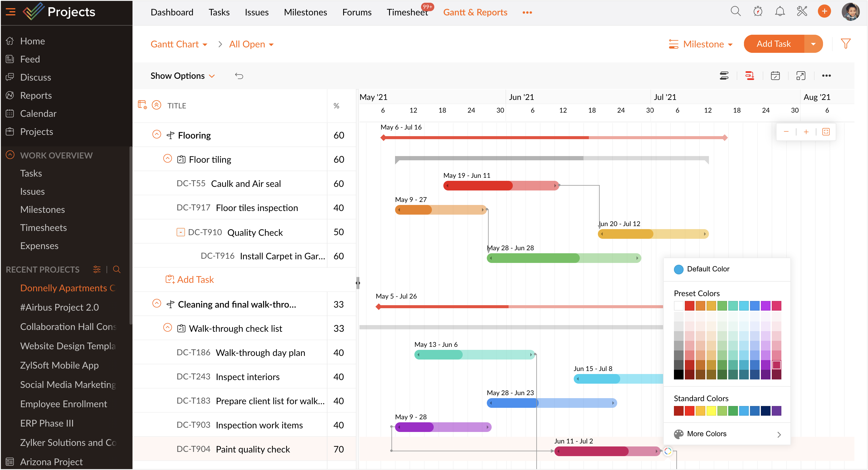868x470 pixels.
Task: Click the undo arrow next to Show Options
Action: (x=239, y=76)
